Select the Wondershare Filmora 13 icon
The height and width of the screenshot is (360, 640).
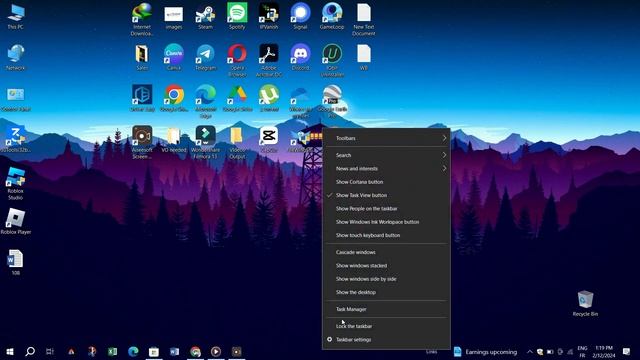(205, 142)
